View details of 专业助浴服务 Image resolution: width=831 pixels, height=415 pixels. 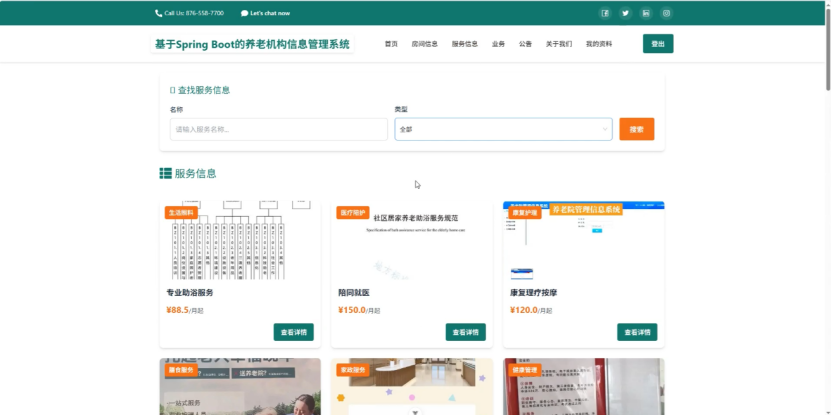coord(294,332)
